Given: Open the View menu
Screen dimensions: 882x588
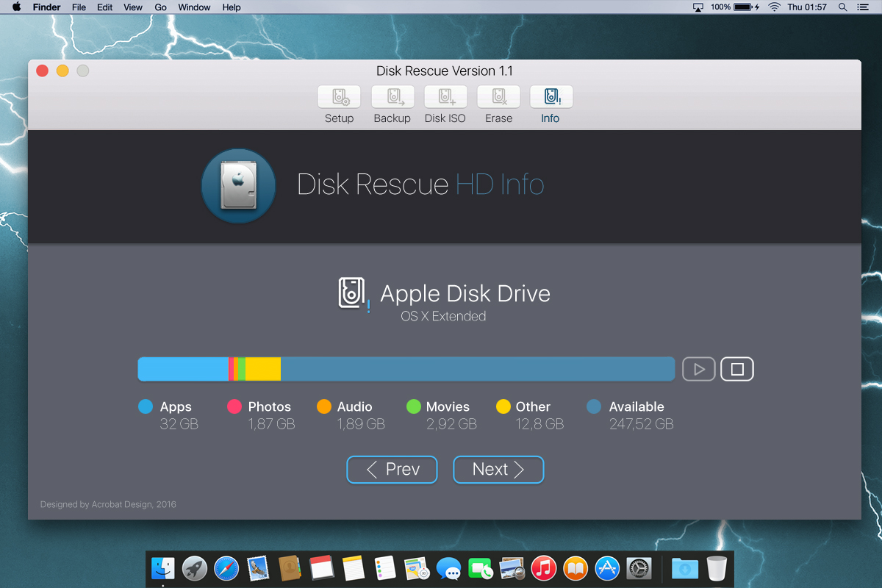Looking at the screenshot, I should coord(133,7).
